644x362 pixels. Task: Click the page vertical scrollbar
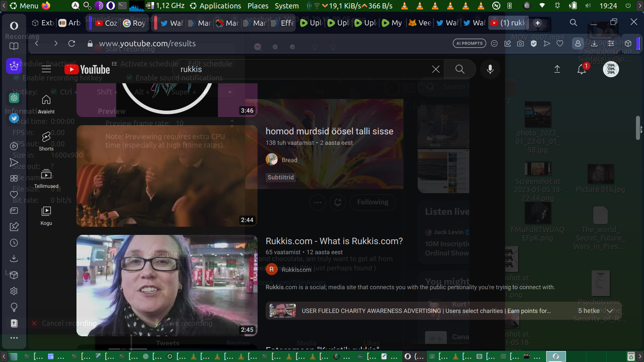pos(638,128)
